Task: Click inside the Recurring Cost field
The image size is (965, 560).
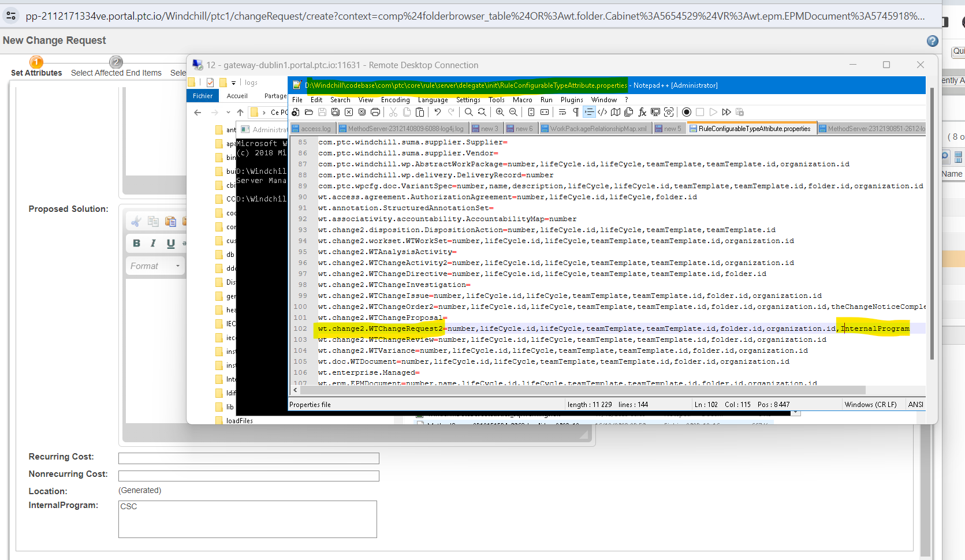Action: [x=248, y=458]
